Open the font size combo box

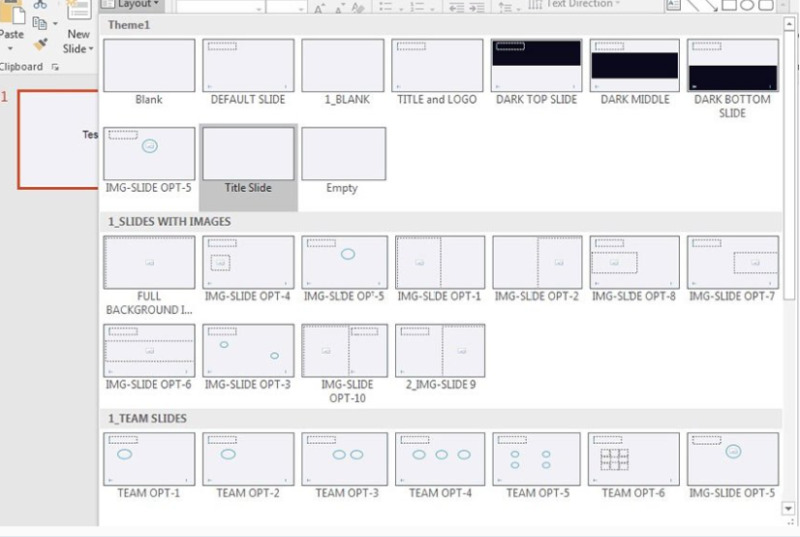[x=286, y=6]
